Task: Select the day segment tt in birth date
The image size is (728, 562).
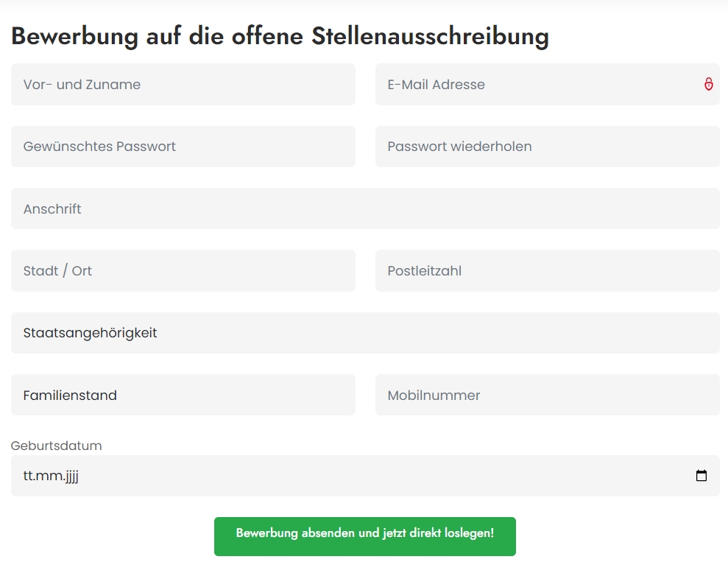Action: 28,476
